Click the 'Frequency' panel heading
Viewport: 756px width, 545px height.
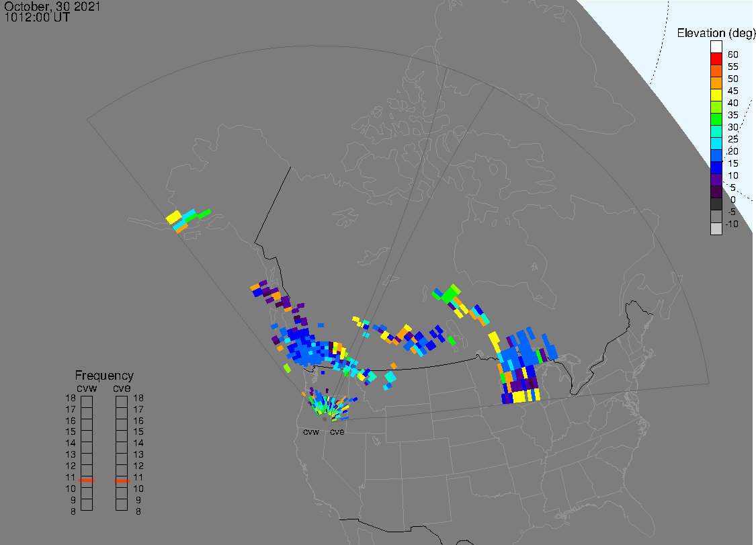click(x=104, y=375)
